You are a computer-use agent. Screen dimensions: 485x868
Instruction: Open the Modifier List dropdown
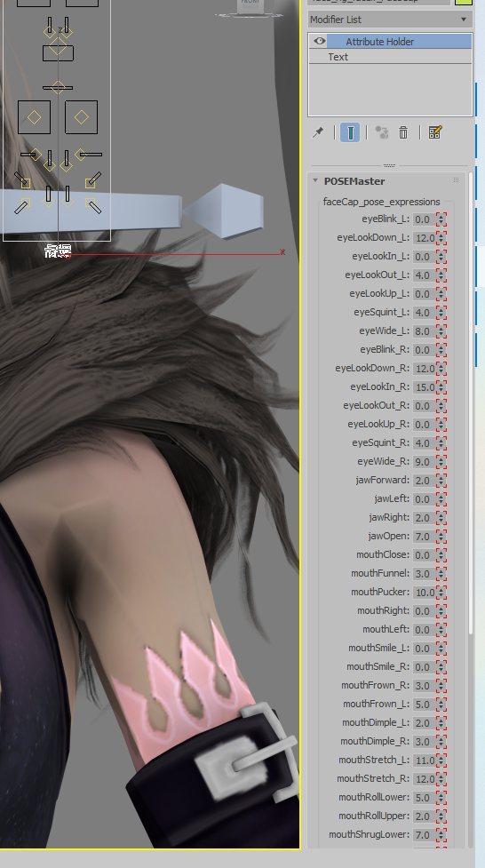coord(390,20)
